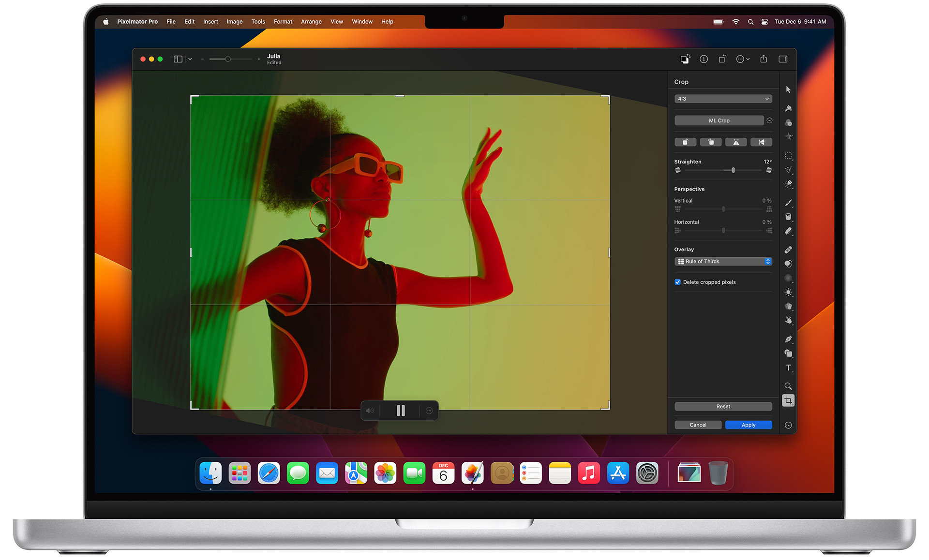Toggle the Rotate Left crop button

tap(685, 142)
